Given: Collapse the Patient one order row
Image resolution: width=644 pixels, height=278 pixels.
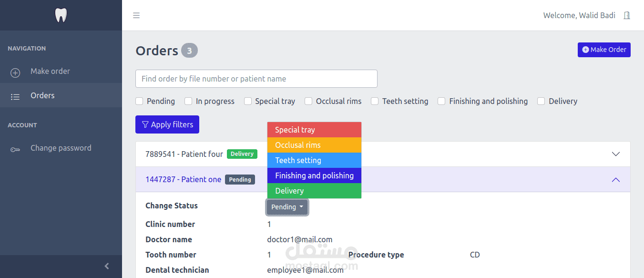Looking at the screenshot, I should tap(615, 180).
